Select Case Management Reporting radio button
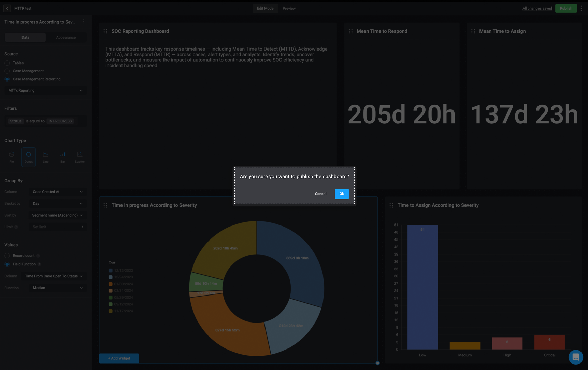588x370 pixels. pyautogui.click(x=7, y=79)
